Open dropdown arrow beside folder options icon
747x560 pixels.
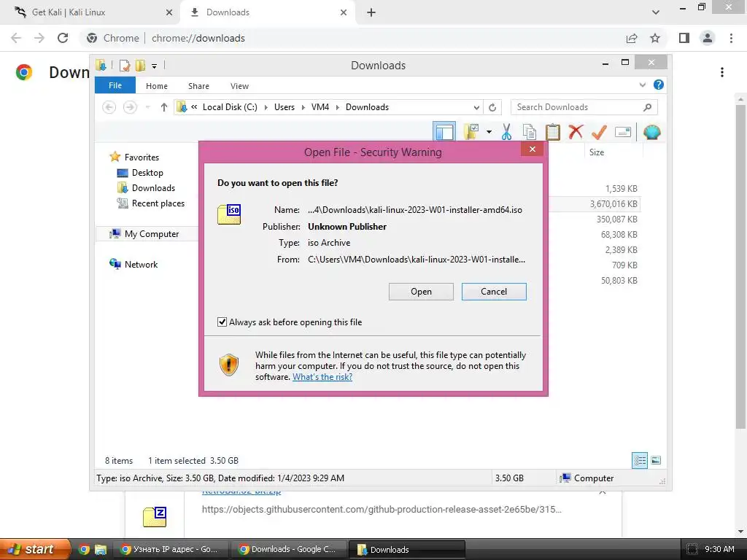(x=489, y=132)
